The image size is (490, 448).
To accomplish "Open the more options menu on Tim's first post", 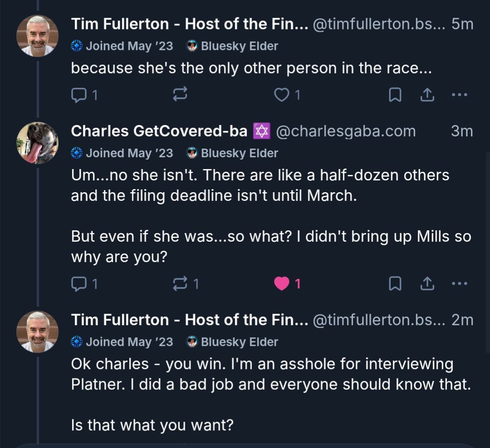I will click(x=459, y=95).
